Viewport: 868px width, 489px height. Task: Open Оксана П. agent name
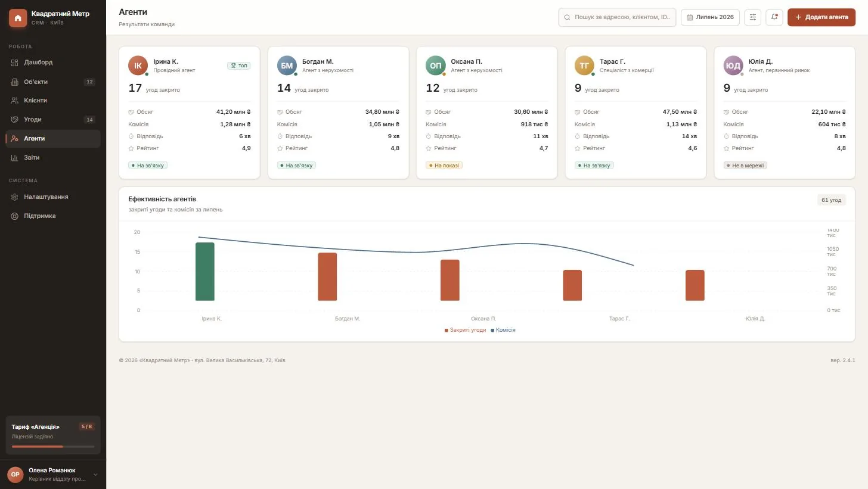tap(466, 61)
